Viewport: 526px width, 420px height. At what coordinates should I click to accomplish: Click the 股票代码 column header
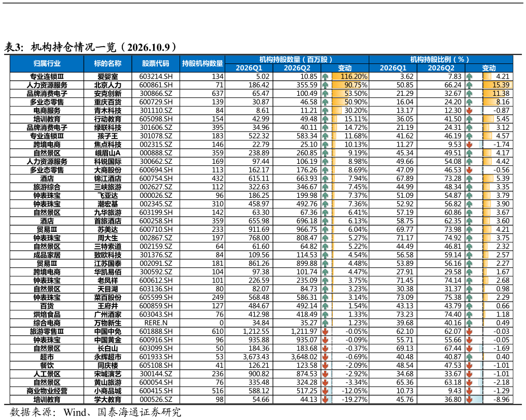coord(156,64)
